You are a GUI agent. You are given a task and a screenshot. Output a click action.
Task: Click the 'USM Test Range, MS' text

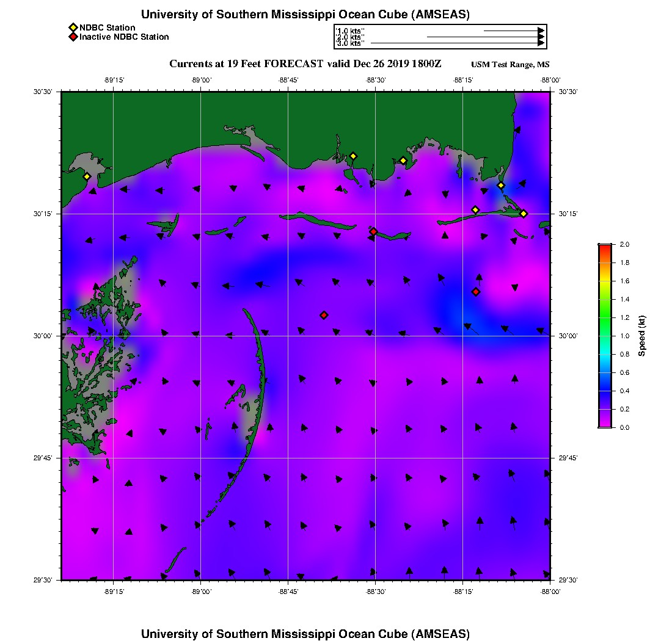pos(510,65)
